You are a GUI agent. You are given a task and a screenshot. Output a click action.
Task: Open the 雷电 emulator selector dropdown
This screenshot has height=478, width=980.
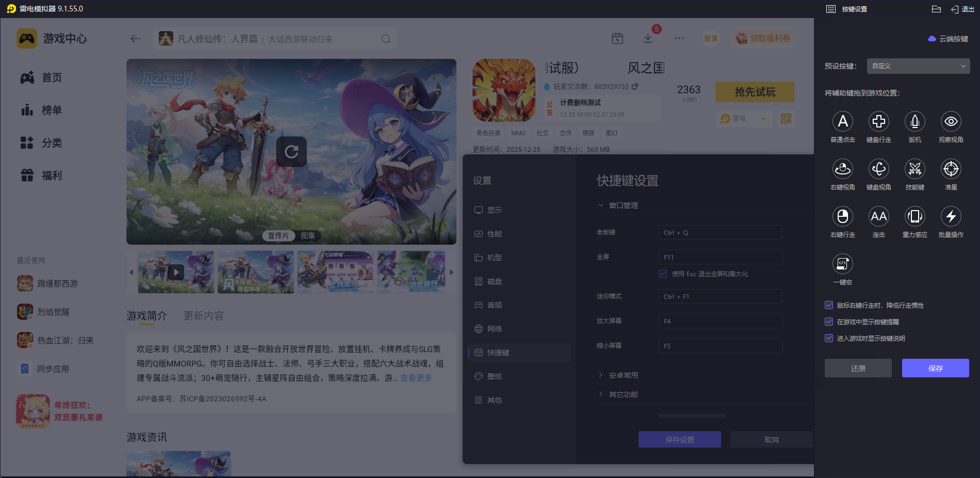tap(744, 119)
